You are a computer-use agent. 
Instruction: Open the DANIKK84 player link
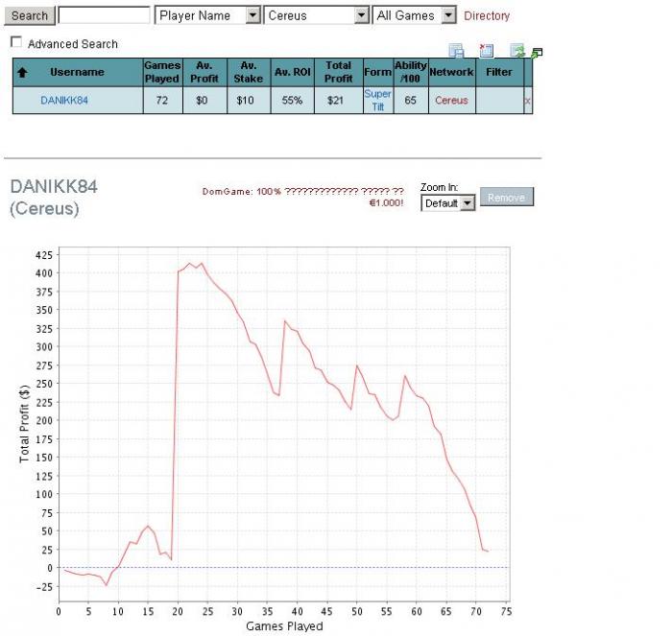64,101
